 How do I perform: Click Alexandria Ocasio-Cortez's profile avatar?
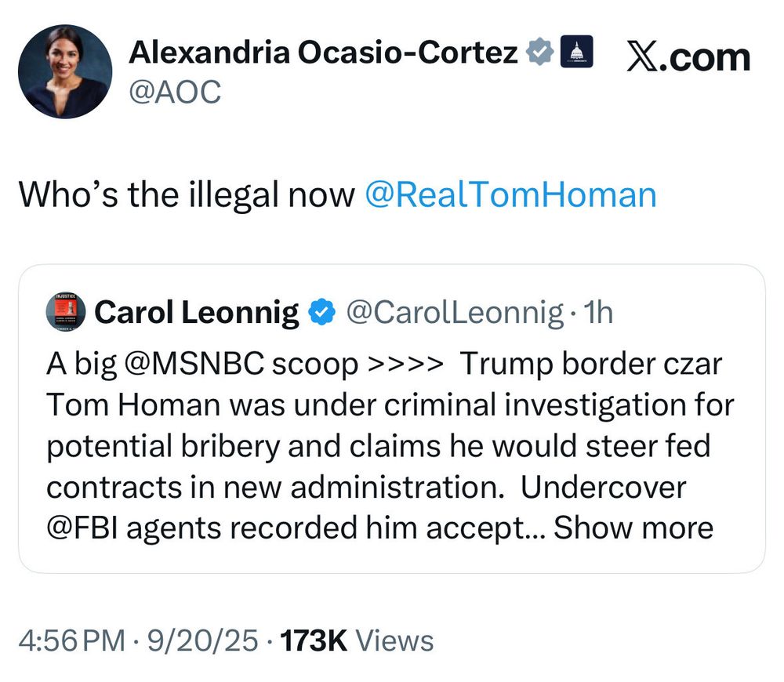(64, 71)
